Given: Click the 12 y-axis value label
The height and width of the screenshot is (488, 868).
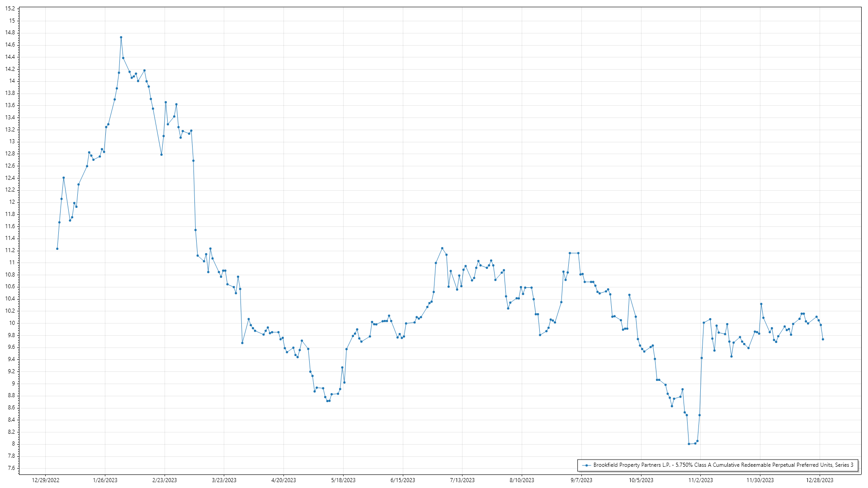Looking at the screenshot, I should click(12, 202).
